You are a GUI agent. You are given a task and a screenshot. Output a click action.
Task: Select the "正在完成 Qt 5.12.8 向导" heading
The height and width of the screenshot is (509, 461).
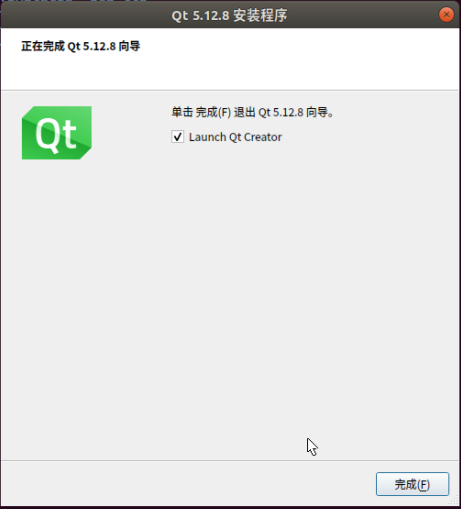pyautogui.click(x=81, y=46)
